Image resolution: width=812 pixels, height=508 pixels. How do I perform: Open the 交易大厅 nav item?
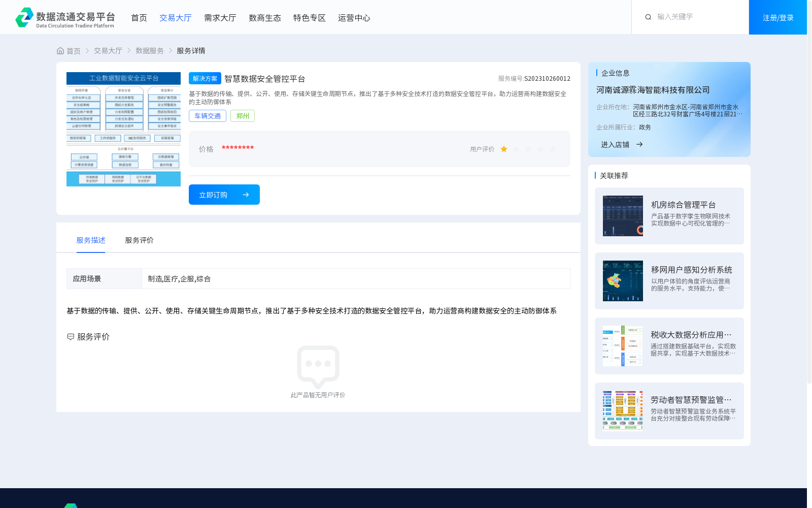click(176, 18)
